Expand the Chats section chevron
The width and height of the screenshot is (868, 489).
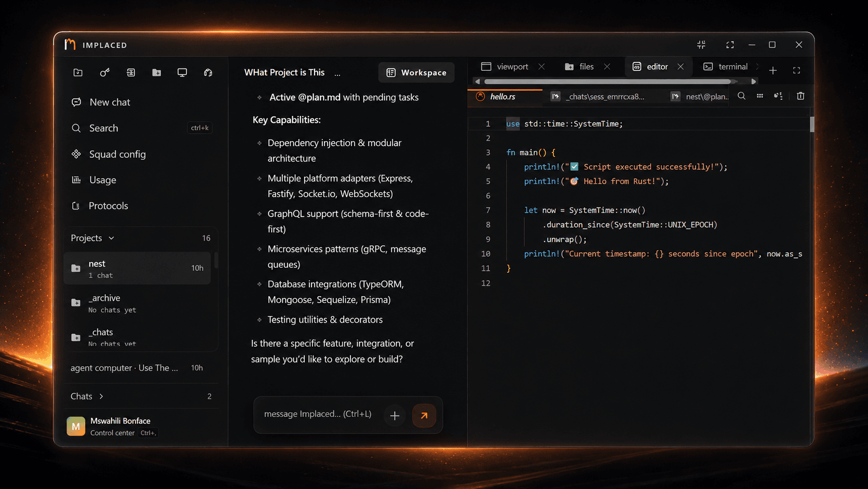[101, 397]
